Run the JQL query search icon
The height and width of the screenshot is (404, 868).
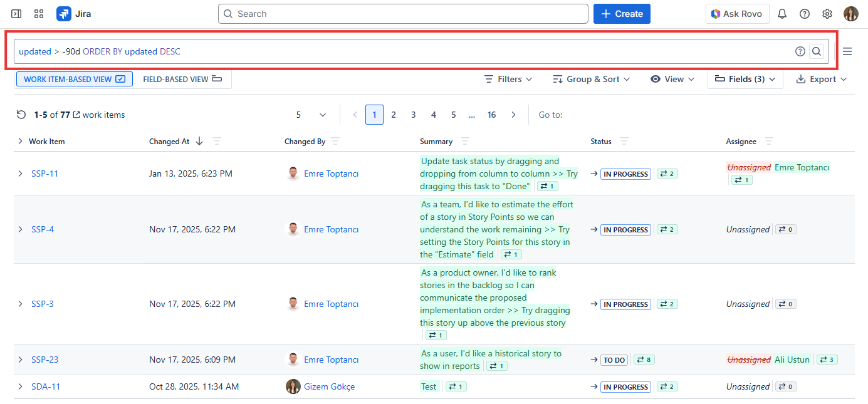point(817,51)
